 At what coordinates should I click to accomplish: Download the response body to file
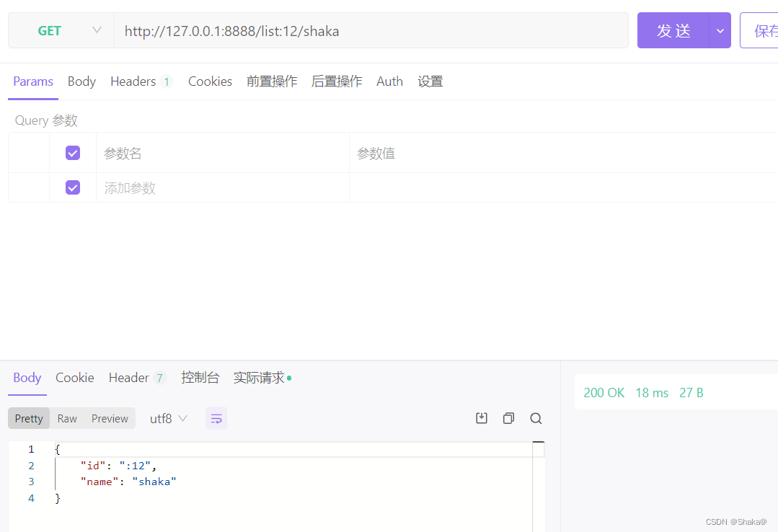point(481,418)
